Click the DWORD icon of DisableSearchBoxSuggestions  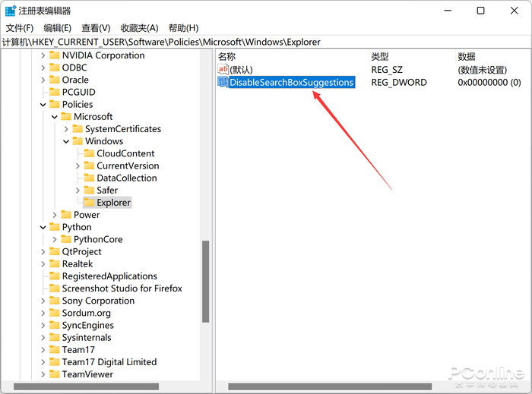pos(223,82)
